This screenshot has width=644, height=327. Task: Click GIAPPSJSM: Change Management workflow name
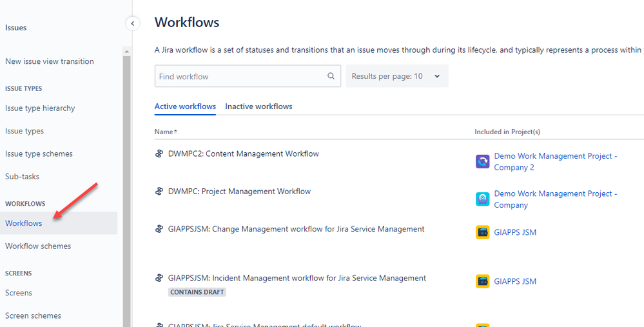[296, 229]
